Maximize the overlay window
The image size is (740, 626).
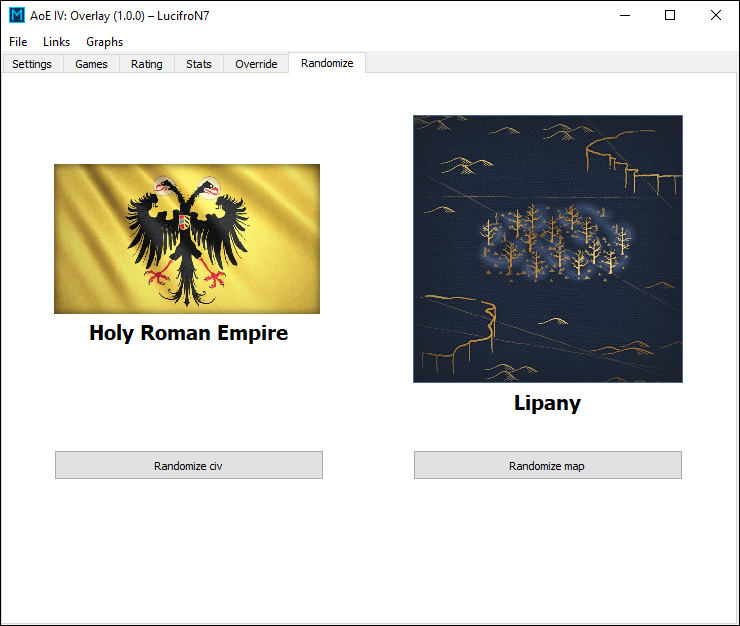670,15
